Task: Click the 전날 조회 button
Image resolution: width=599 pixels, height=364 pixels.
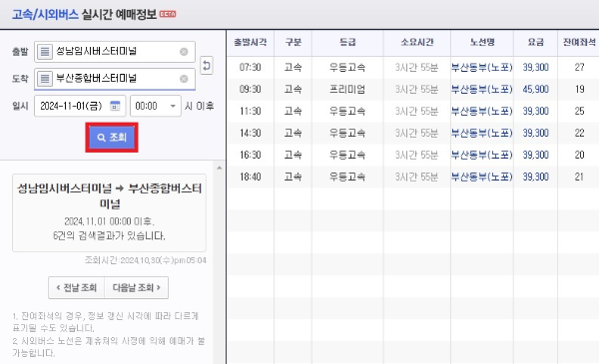Action: (x=77, y=287)
